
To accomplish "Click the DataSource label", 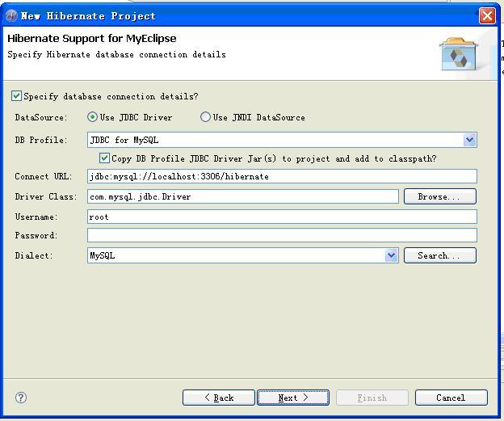I will (41, 117).
